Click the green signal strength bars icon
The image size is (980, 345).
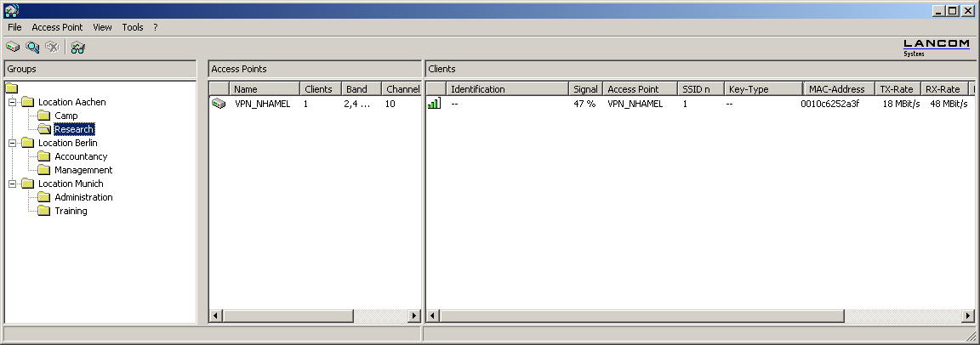coord(434,104)
